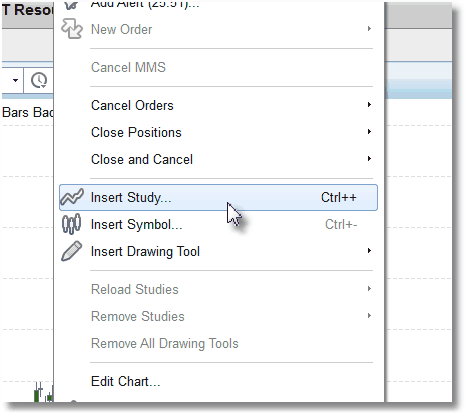Click the Insert Symbol candlestick icon

pyautogui.click(x=71, y=224)
